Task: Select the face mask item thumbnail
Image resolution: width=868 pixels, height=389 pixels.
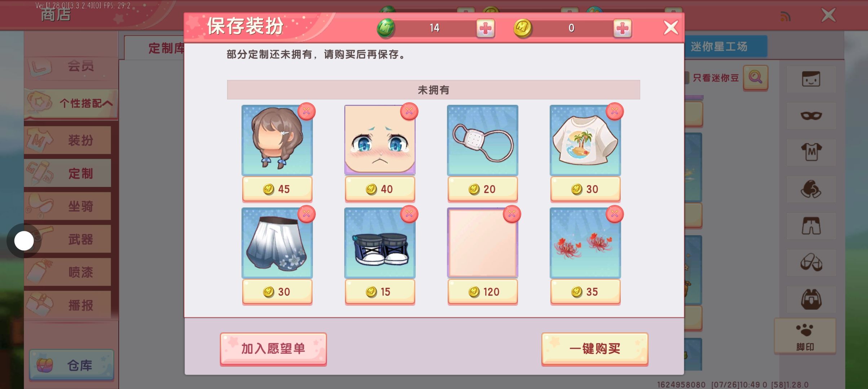Action: [x=483, y=140]
